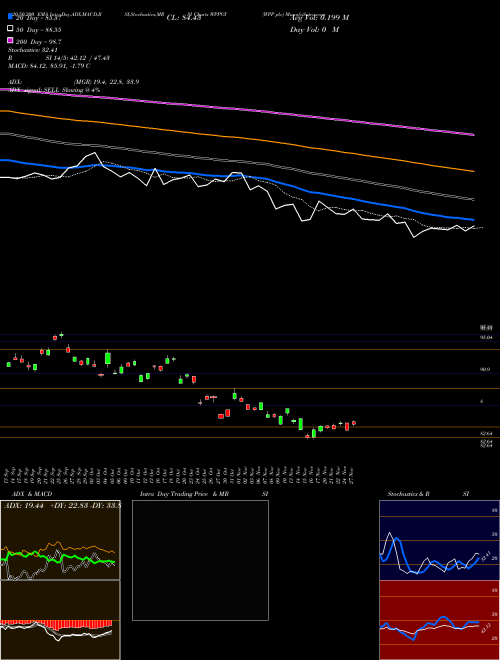Screen dimensions: 500x660
Task: Click the blue 20-day line's right end
Action: click(x=472, y=219)
